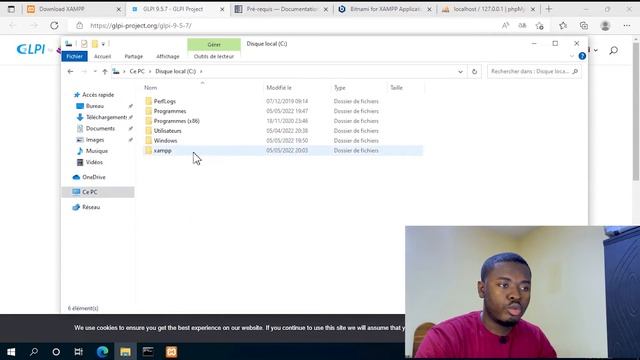This screenshot has height=360, width=640.
Task: Open taskbar Search icon
Action: coord(34,352)
